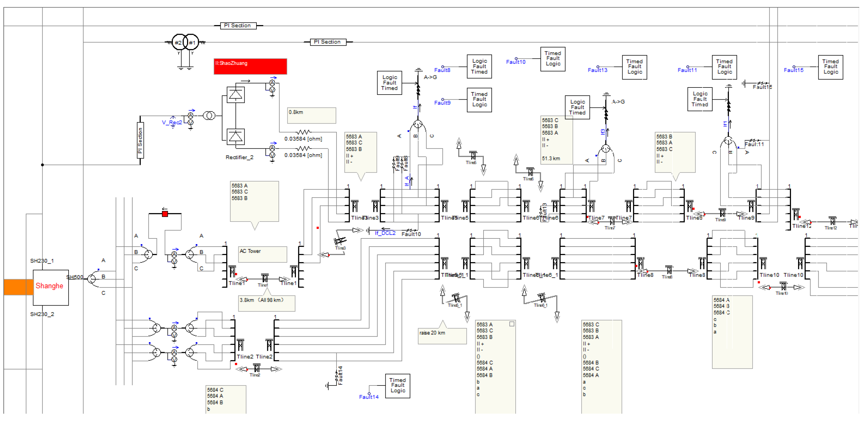The height and width of the screenshot is (423, 868).
Task: Select the vertical PI Section component
Action: coord(140,140)
